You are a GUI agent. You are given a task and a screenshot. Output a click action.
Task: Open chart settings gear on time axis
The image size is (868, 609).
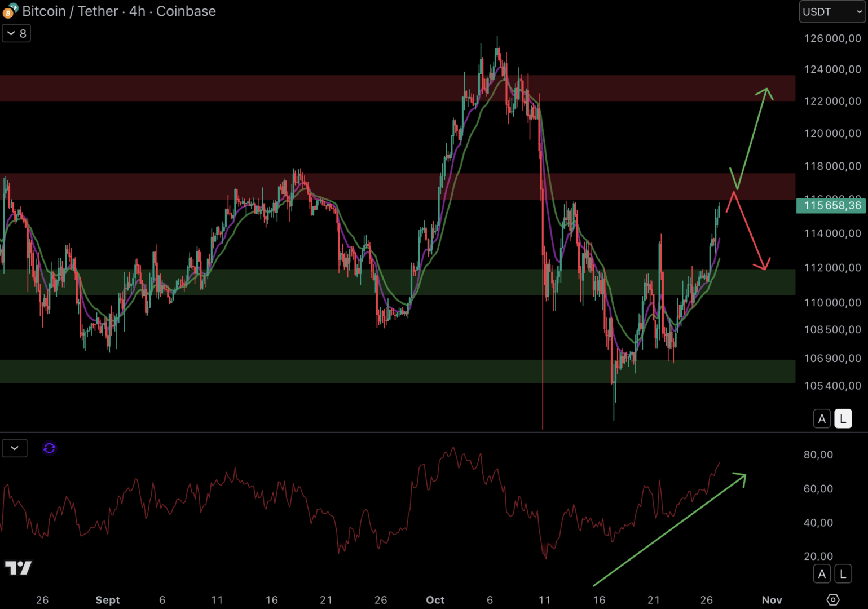[x=832, y=599]
